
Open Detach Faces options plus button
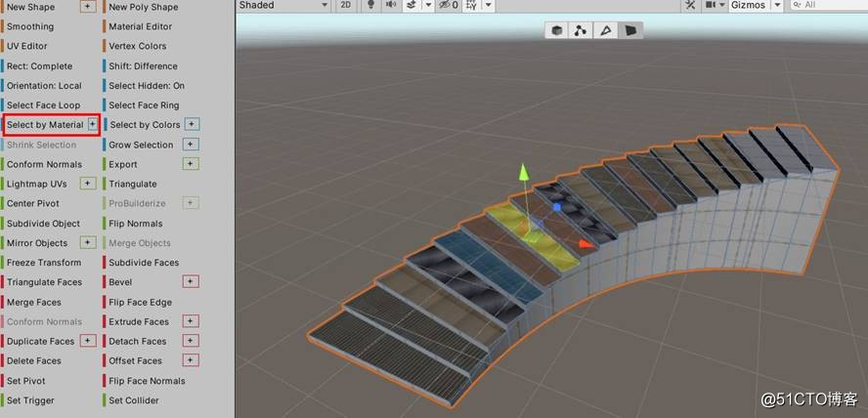coord(191,341)
